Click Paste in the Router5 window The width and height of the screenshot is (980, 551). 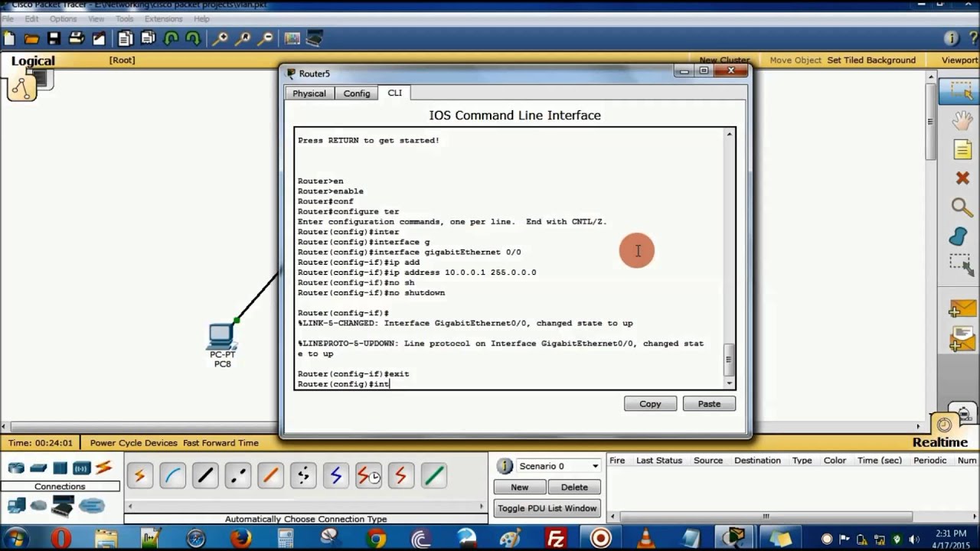pos(709,403)
